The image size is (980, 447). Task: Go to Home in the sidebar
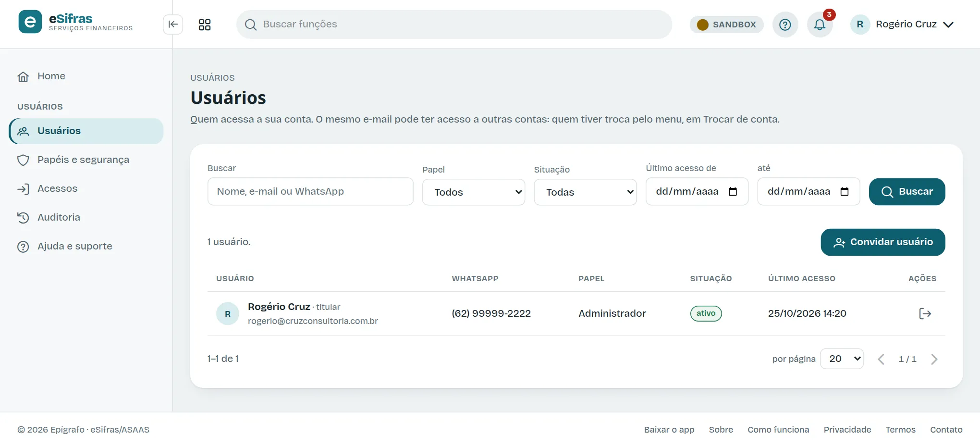point(86,76)
